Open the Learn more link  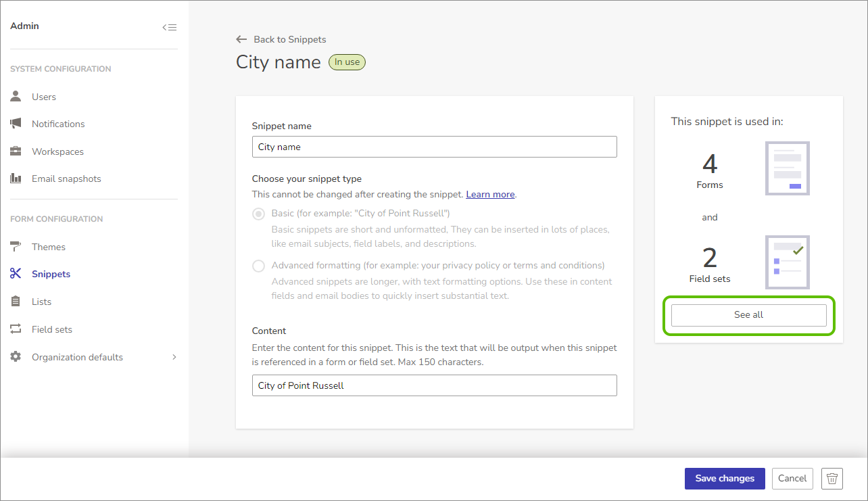point(490,194)
